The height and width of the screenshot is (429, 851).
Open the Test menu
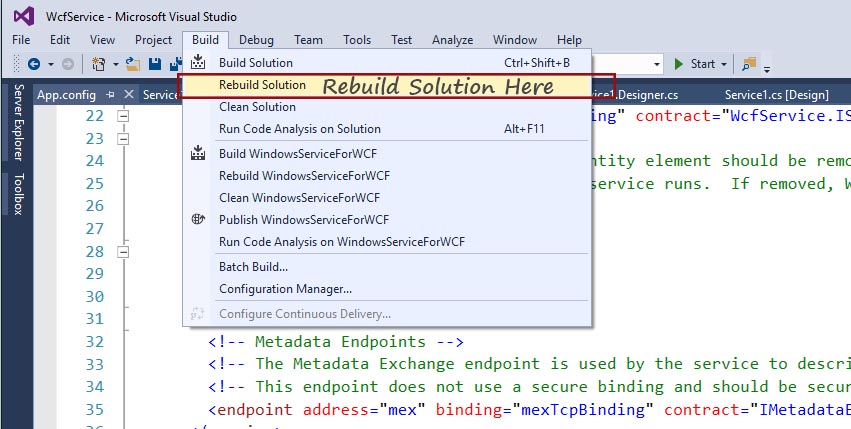(x=401, y=40)
